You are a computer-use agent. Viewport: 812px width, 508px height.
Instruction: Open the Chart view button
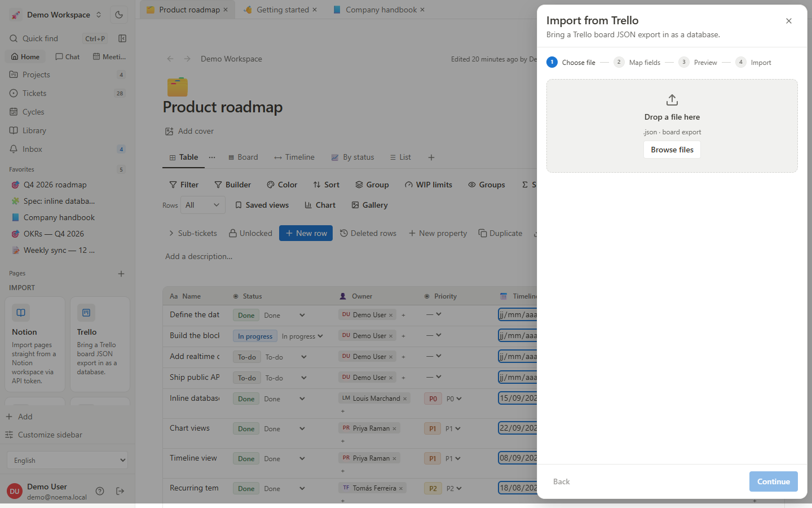[x=320, y=205]
